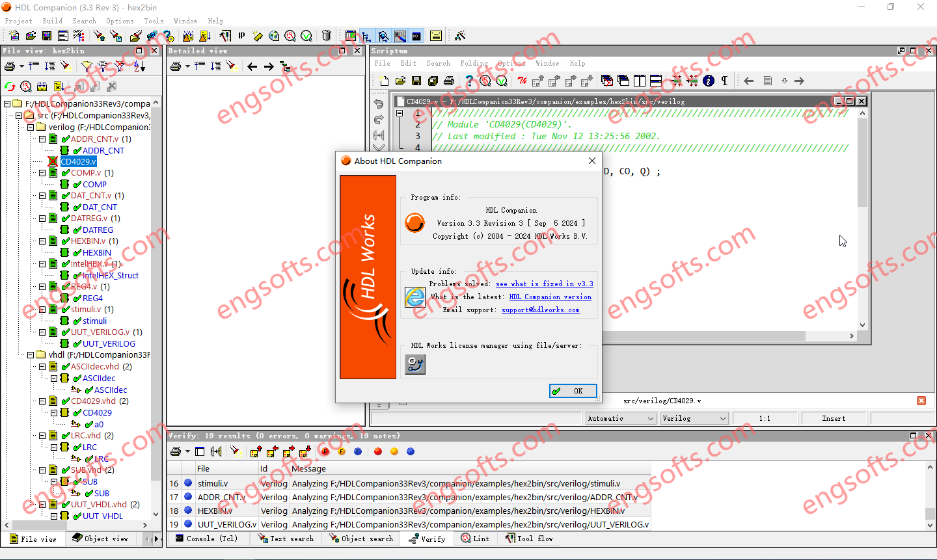Click the tile vertically icon in Scriptum toolbar
The image size is (937, 560).
(640, 81)
